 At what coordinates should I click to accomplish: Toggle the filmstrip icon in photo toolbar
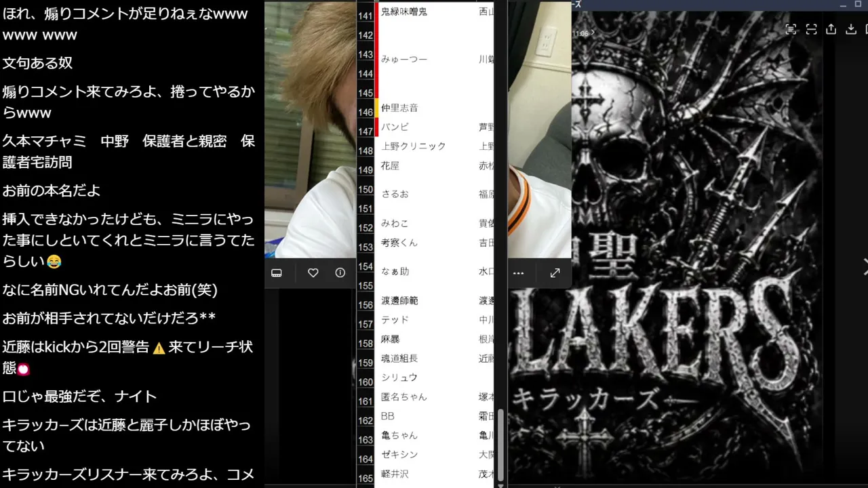(277, 273)
